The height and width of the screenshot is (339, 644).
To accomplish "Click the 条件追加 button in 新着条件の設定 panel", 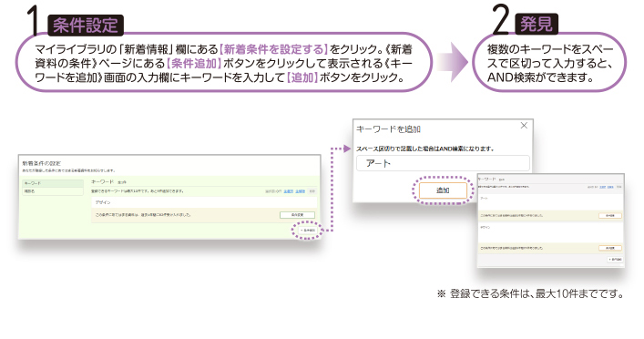I will coord(307,231).
